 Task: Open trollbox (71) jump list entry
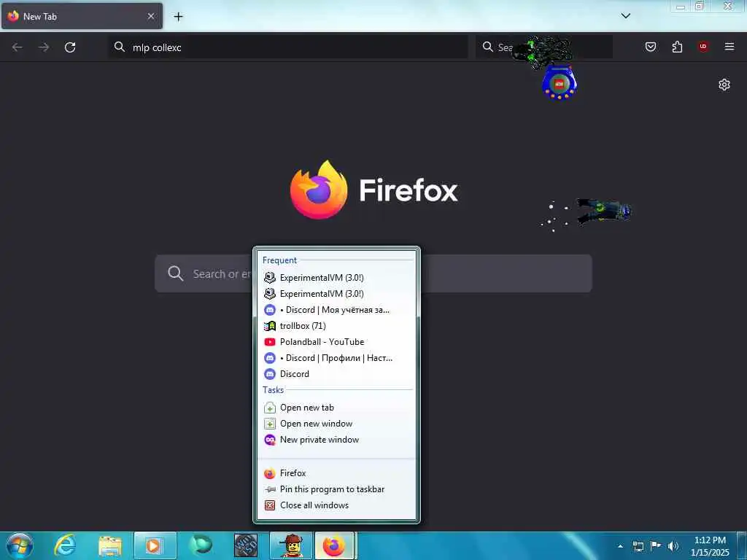coord(336,326)
